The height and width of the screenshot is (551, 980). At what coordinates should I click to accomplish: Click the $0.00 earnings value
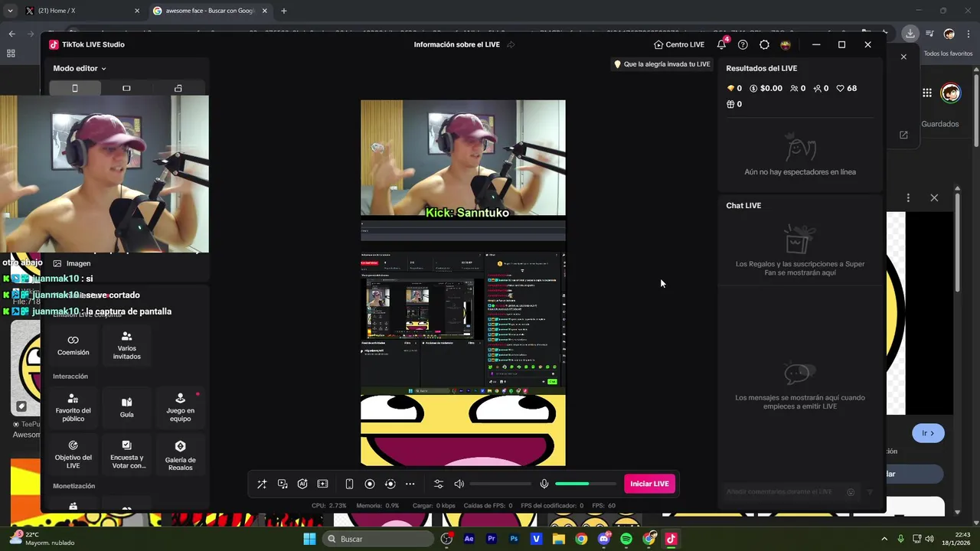coord(766,88)
